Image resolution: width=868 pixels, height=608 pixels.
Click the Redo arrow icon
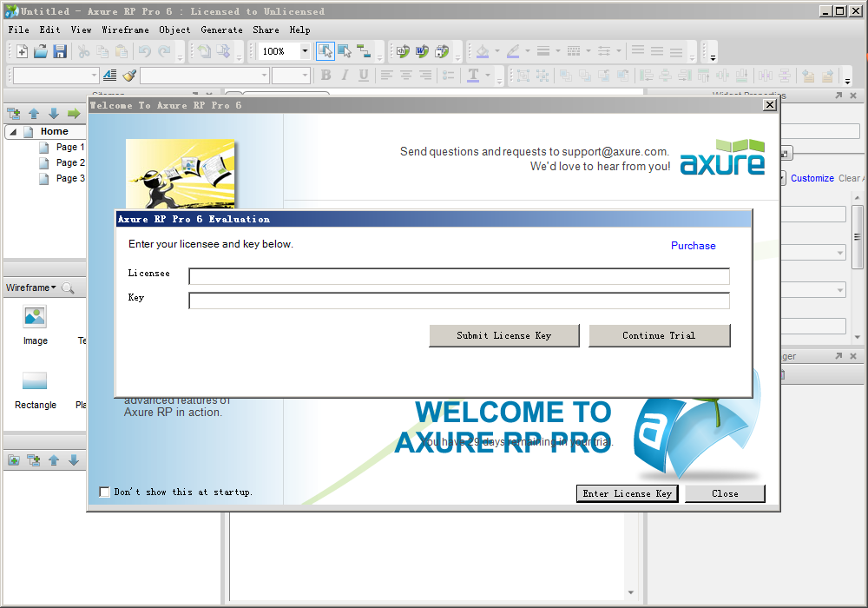pos(164,51)
